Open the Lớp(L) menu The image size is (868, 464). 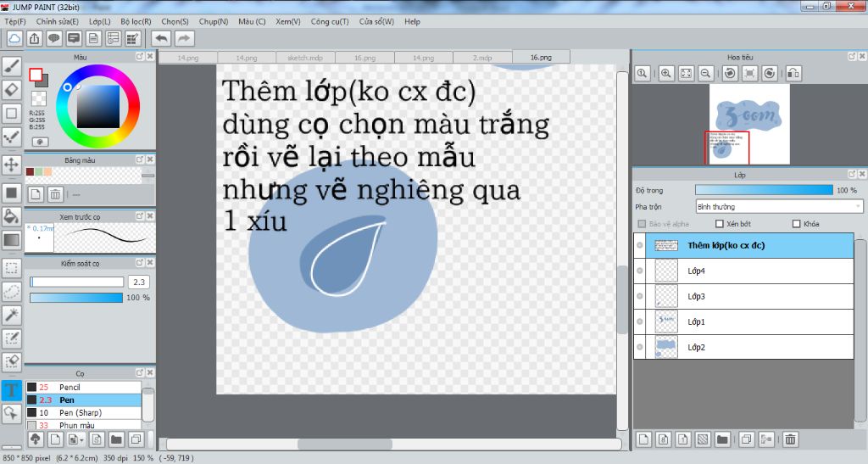tap(100, 21)
